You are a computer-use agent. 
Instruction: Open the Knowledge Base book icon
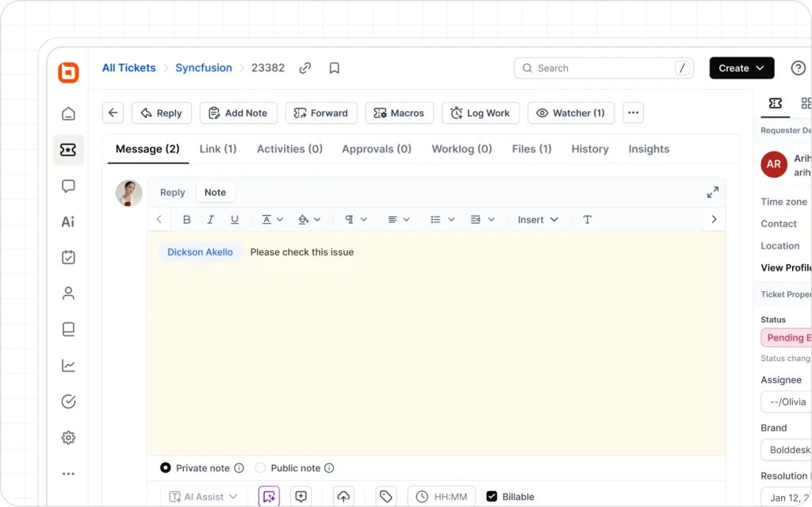coord(68,329)
